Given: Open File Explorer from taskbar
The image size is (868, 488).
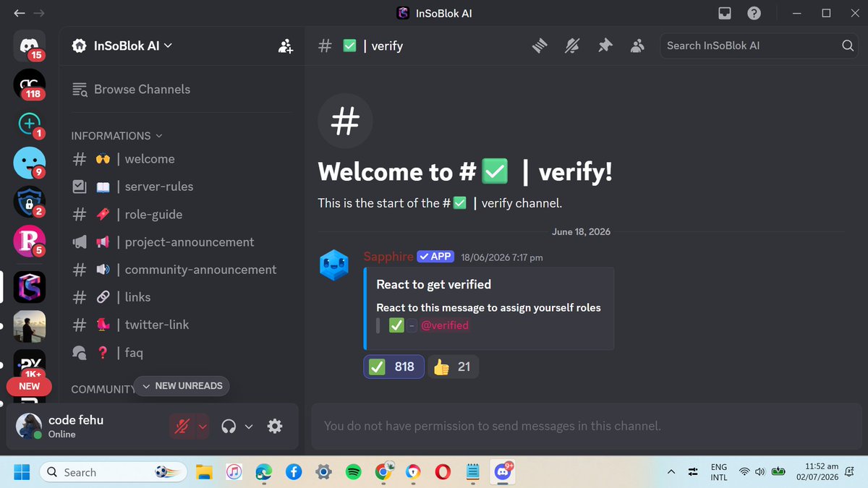Looking at the screenshot, I should point(204,472).
